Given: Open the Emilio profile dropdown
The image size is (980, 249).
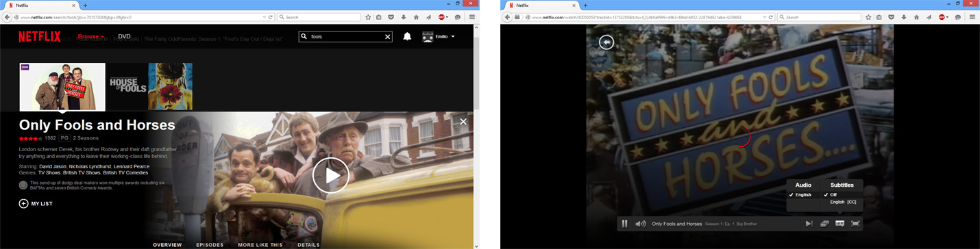Looking at the screenshot, I should [x=439, y=36].
